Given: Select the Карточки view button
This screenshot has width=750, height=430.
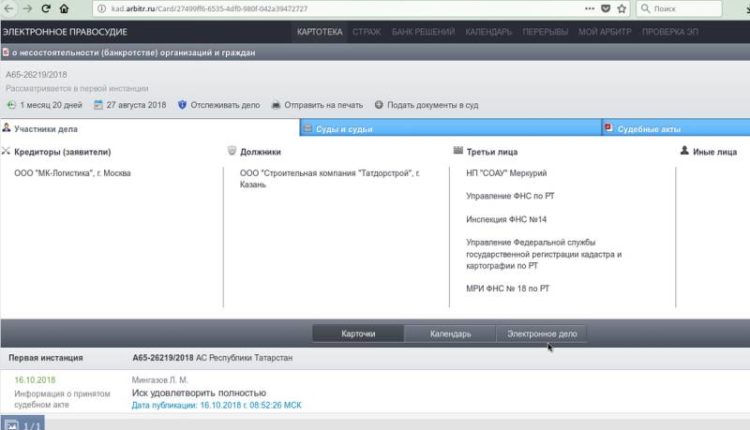Looking at the screenshot, I should coord(358,334).
